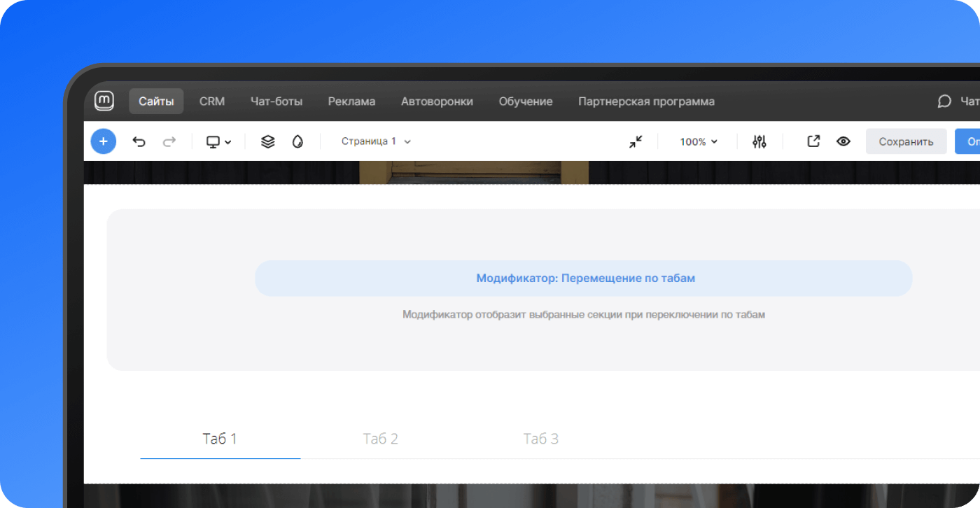Viewport: 980px width, 508px height.
Task: Open the 100% zoom dropdown
Action: pyautogui.click(x=699, y=142)
